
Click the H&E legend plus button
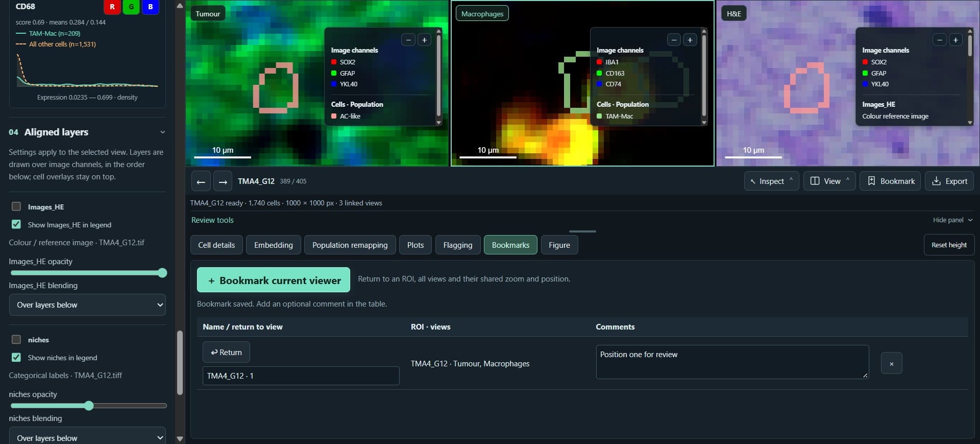tap(955, 40)
